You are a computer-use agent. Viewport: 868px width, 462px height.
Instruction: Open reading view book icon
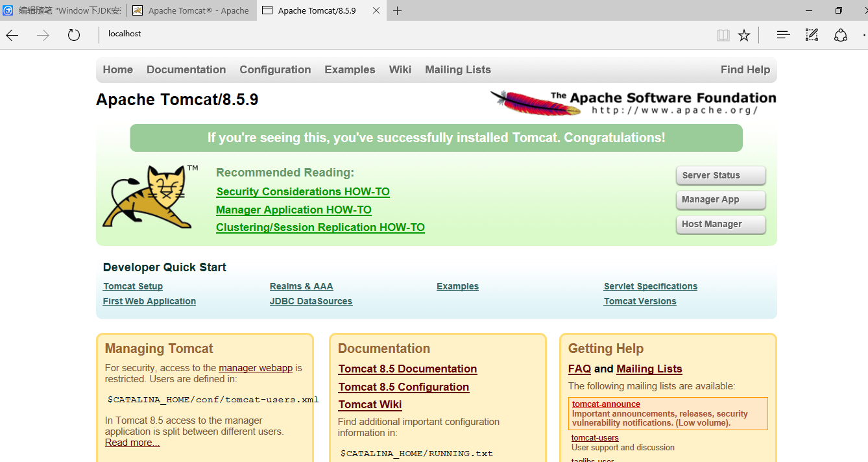pyautogui.click(x=723, y=36)
